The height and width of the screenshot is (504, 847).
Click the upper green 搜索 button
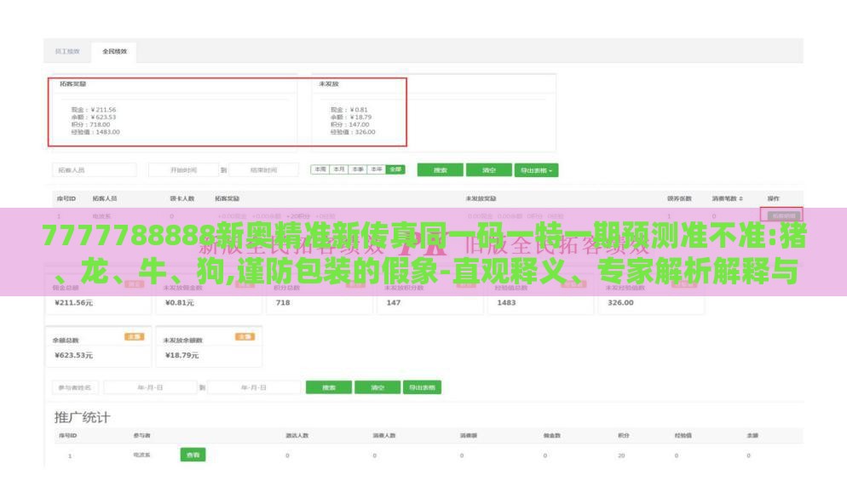[441, 170]
